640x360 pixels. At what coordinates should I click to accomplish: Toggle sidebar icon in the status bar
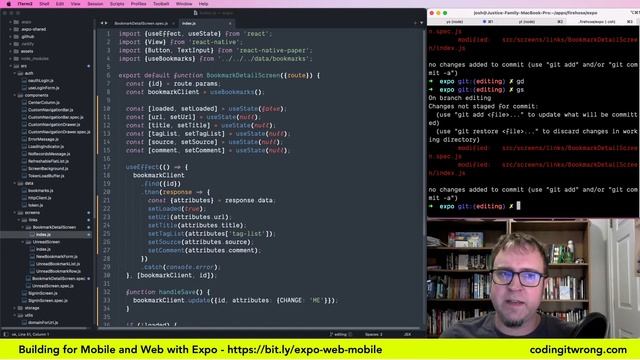click(6, 334)
